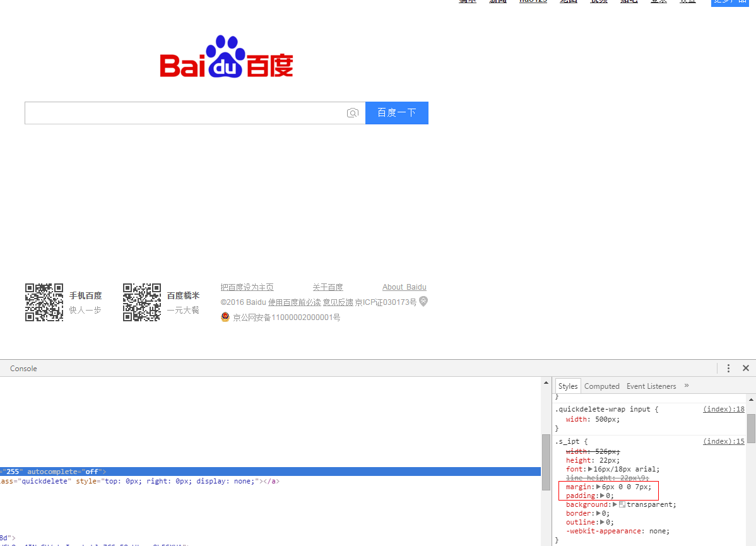Click the 百度糯米 QR code
Image resolution: width=756 pixels, height=546 pixels.
(x=142, y=302)
